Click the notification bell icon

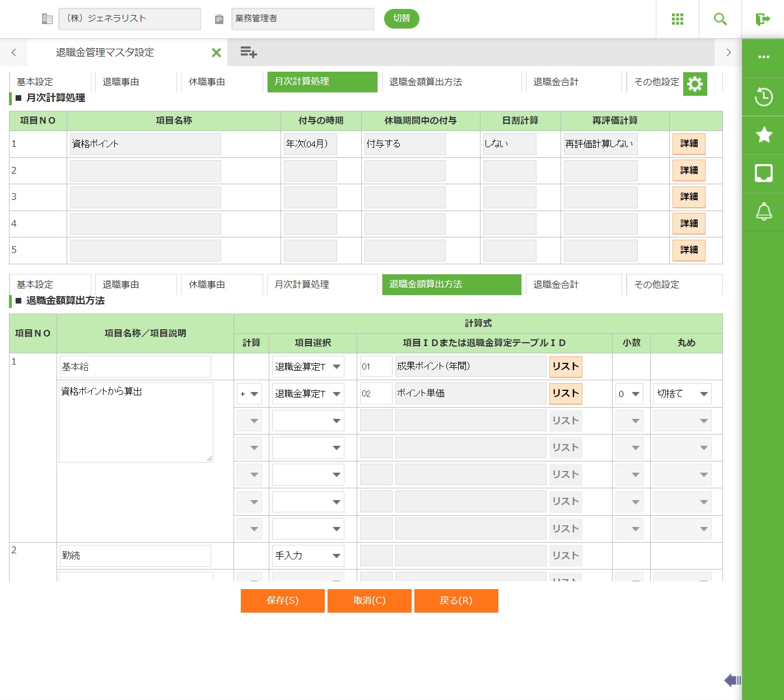click(763, 212)
